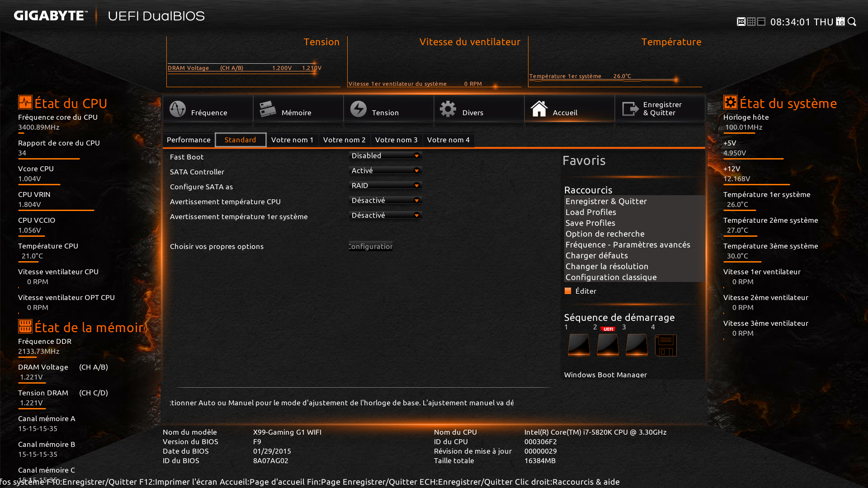Open Enregistrer & Quitter menu

click(660, 108)
